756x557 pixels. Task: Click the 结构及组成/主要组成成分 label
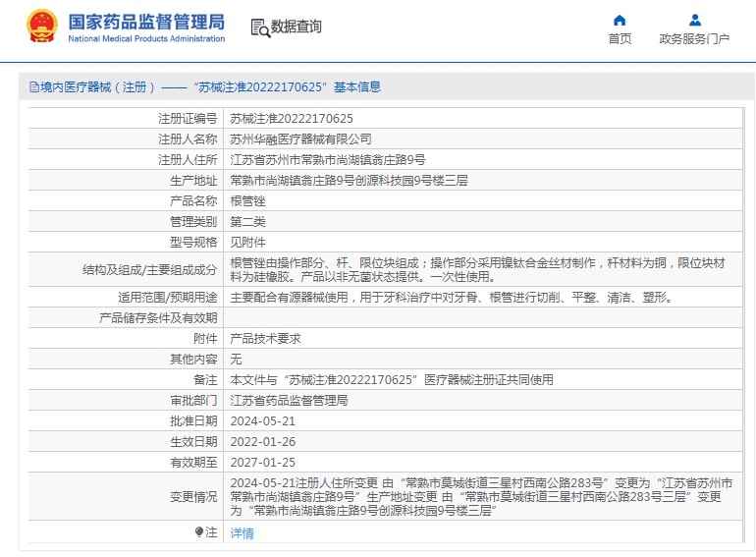pos(149,270)
